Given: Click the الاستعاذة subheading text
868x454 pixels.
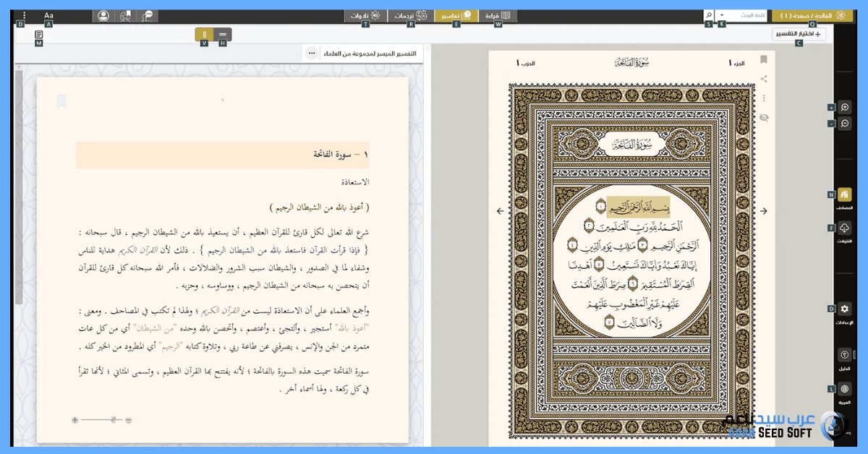Looking at the screenshot, I should click(x=354, y=182).
